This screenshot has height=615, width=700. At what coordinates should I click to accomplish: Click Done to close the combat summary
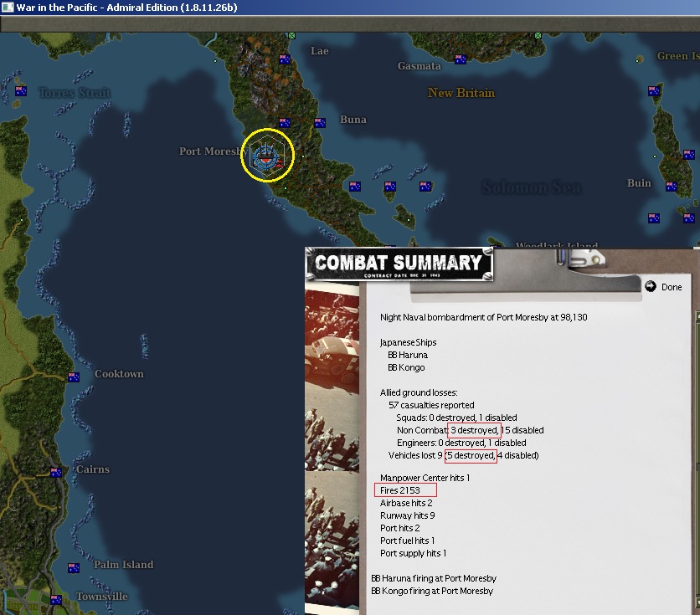click(664, 287)
